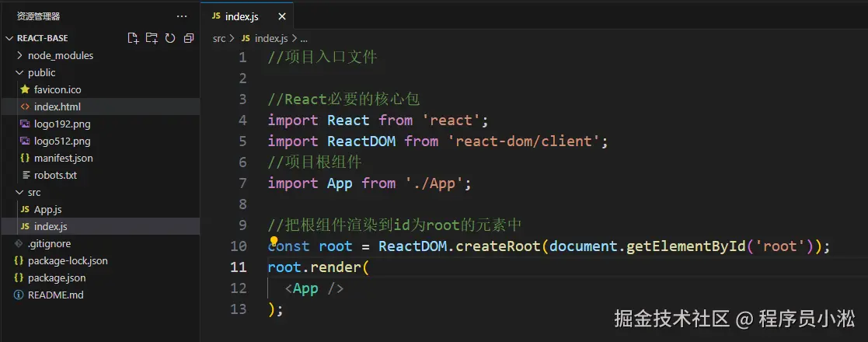Screen dimensions: 868x342
Task: Click the 资源管理器 explorer title
Action: [38, 16]
